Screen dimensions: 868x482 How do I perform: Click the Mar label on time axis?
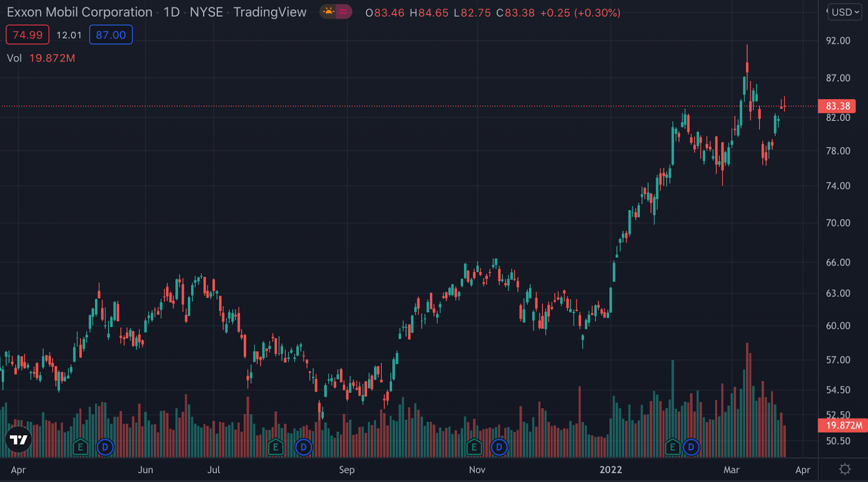pyautogui.click(x=731, y=470)
